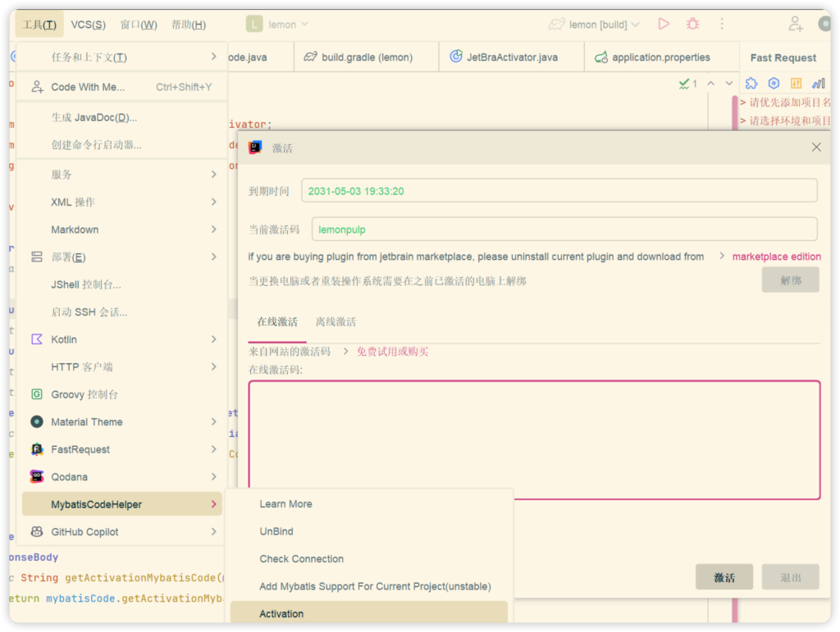Screen dimensions: 840x632
Task: Click the Fast Request hexagon settings icon
Action: tap(774, 84)
